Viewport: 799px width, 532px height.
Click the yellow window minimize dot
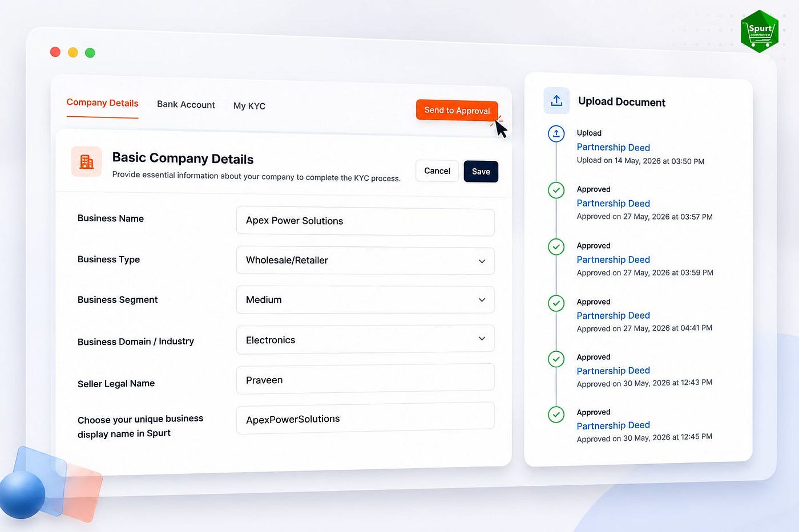[72, 52]
